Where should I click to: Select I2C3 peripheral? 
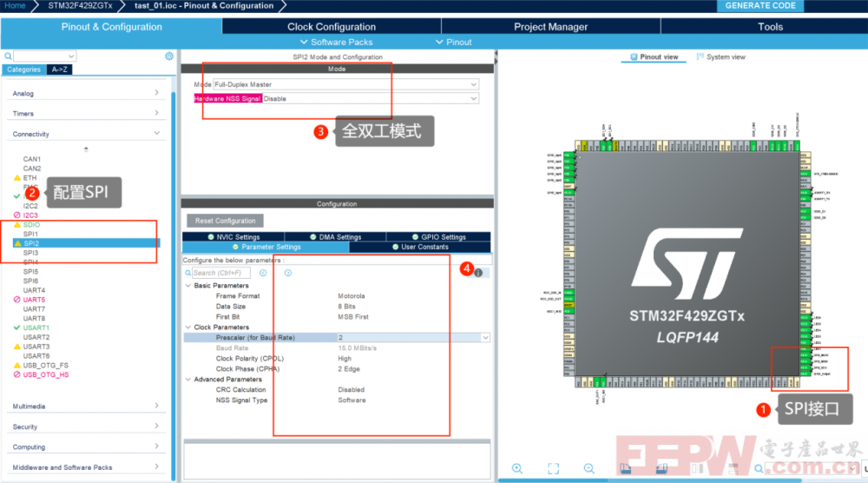tap(30, 215)
